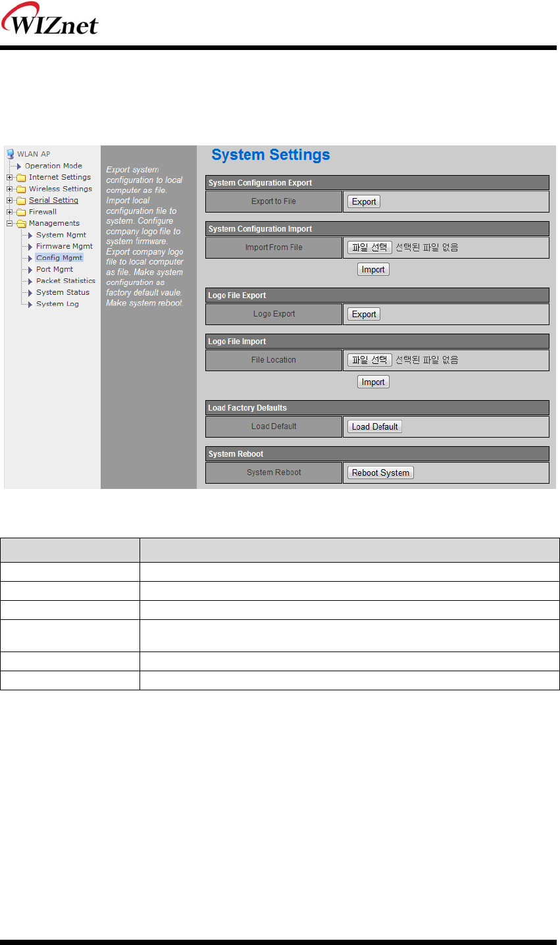Expand the Wireless Settings folder
560x945 pixels.
(x=10, y=189)
